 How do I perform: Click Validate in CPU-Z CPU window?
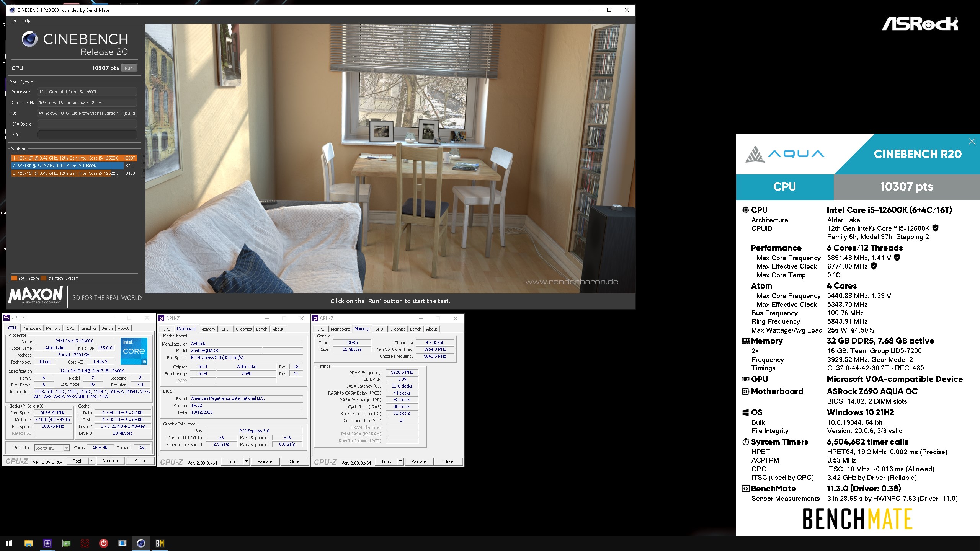pyautogui.click(x=110, y=461)
